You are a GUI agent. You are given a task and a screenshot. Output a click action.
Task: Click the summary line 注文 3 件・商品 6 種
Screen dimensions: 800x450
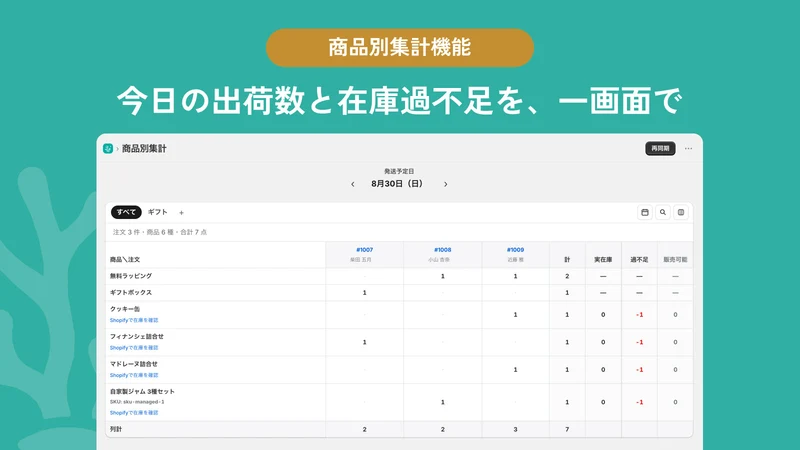tap(160, 232)
